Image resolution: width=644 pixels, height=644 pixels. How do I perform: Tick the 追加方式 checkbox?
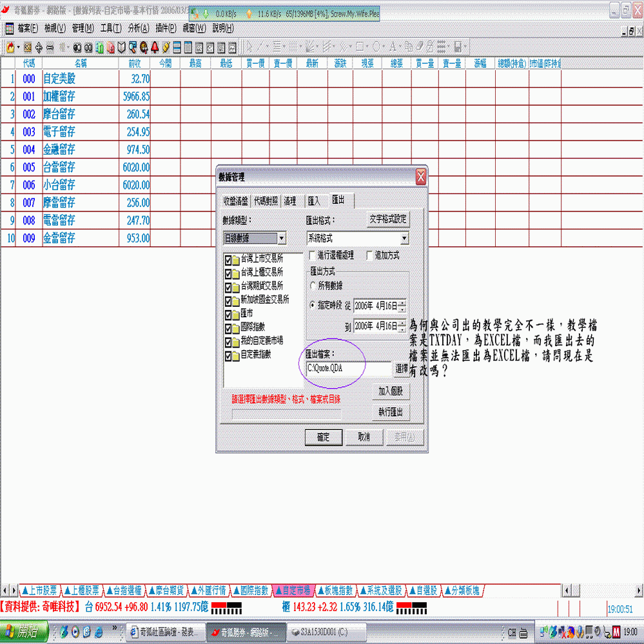(370, 255)
